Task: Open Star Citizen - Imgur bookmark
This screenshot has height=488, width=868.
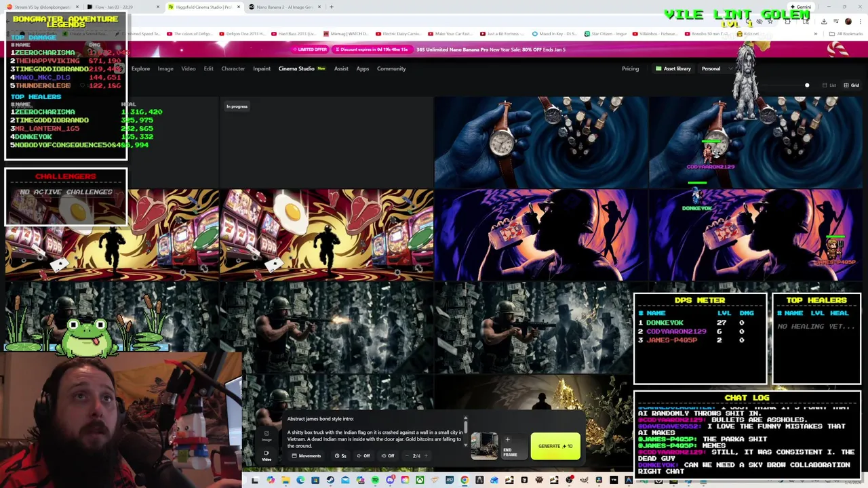Action: point(605,33)
